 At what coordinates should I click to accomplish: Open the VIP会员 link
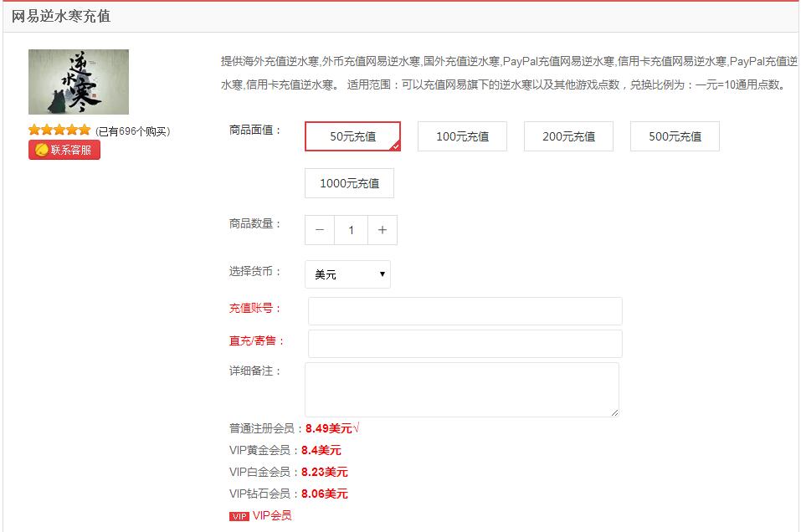pyautogui.click(x=272, y=515)
